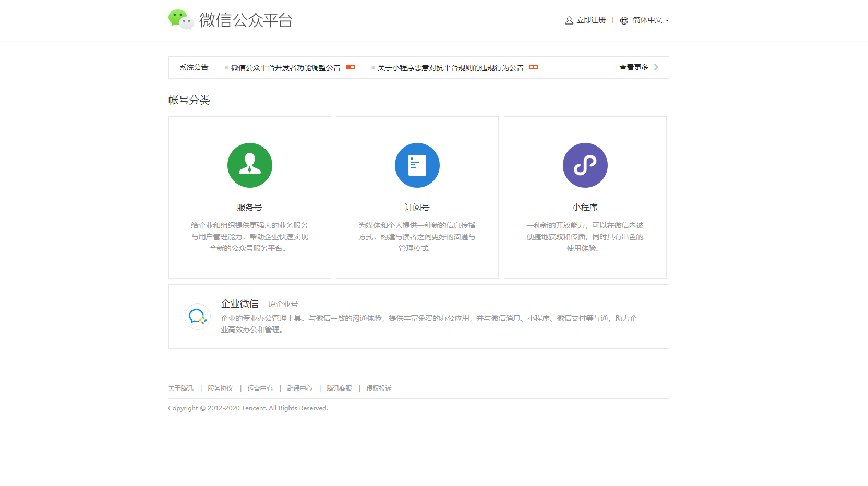Image resolution: width=868 pixels, height=486 pixels.
Task: Click the 企业微信 description paragraph
Action: [429, 324]
